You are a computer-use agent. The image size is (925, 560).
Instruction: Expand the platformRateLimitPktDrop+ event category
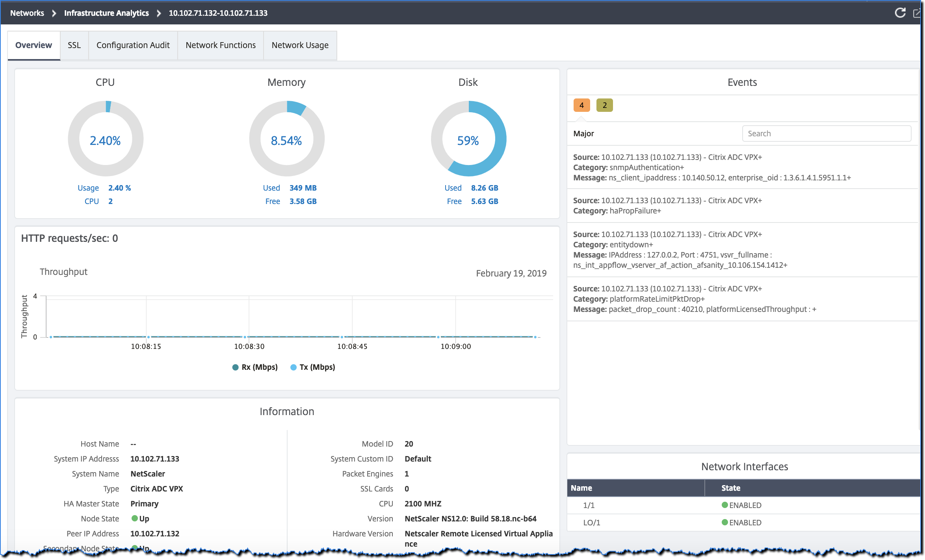coord(657,299)
